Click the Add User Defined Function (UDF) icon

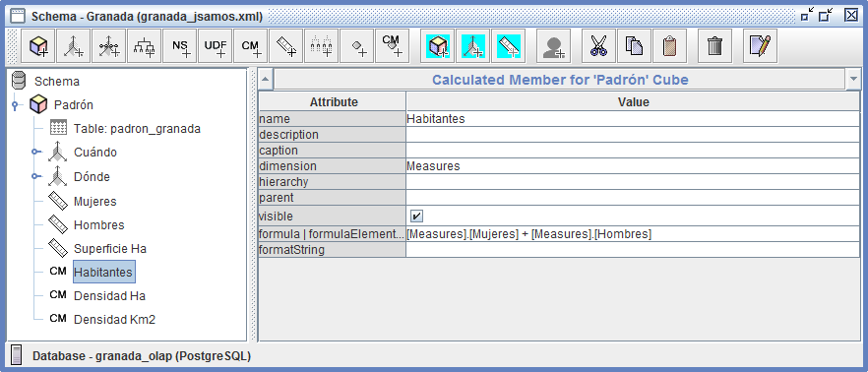point(216,45)
